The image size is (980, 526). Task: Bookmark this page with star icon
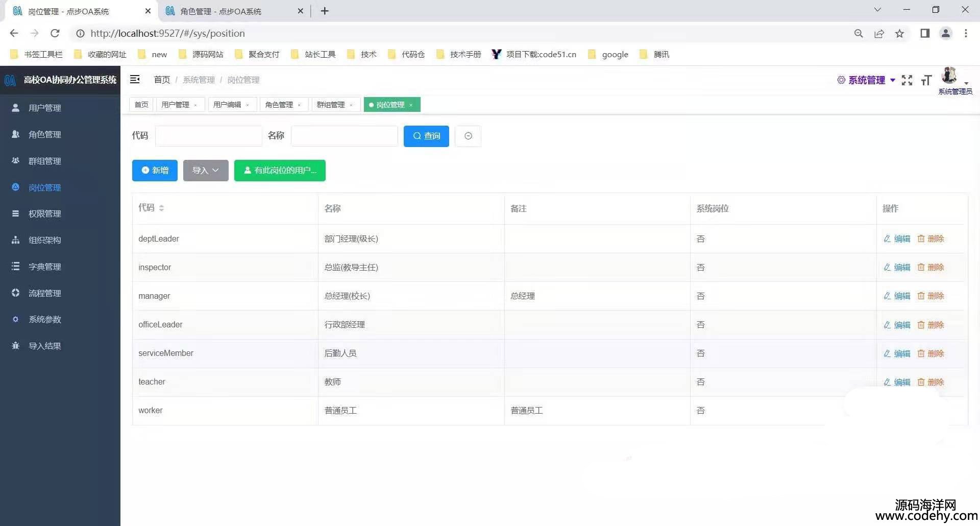tap(899, 33)
